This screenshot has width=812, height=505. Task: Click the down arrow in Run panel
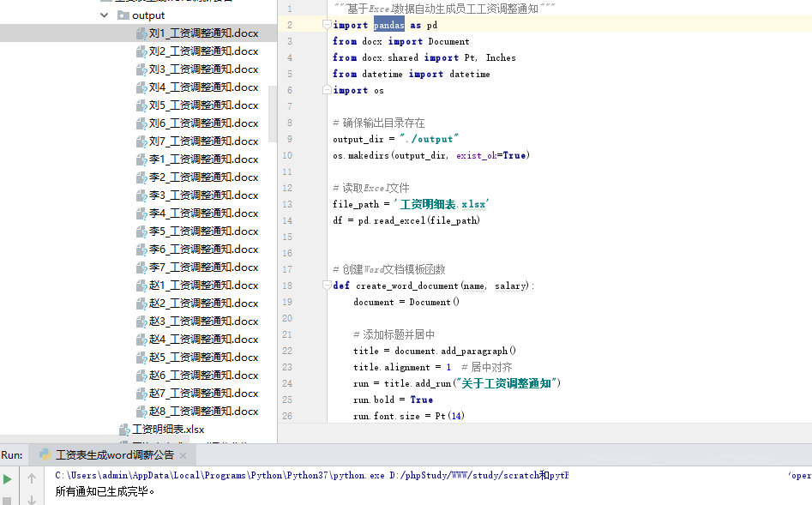[32, 500]
